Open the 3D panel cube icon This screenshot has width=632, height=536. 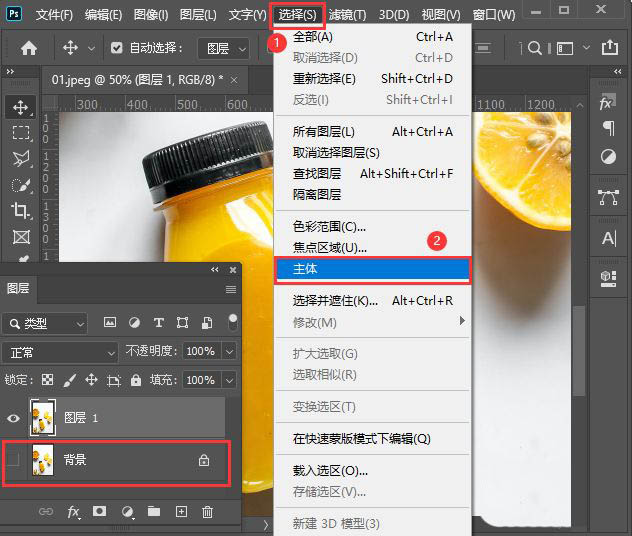608,278
